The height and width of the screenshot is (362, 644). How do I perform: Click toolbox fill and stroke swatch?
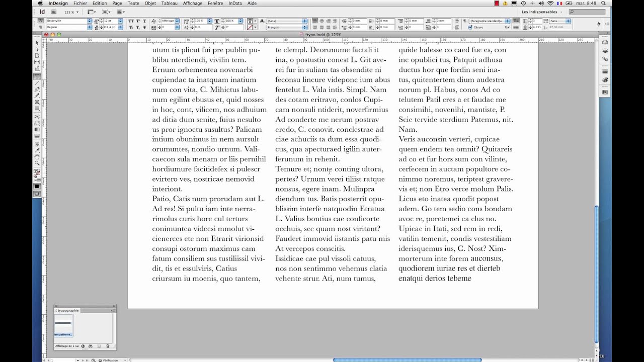[x=37, y=171]
